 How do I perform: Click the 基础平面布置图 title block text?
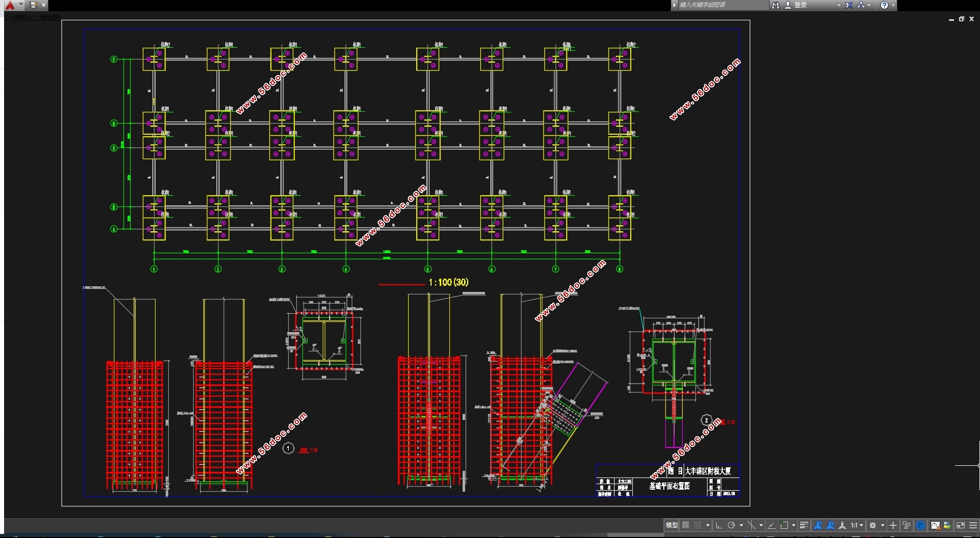(669, 486)
